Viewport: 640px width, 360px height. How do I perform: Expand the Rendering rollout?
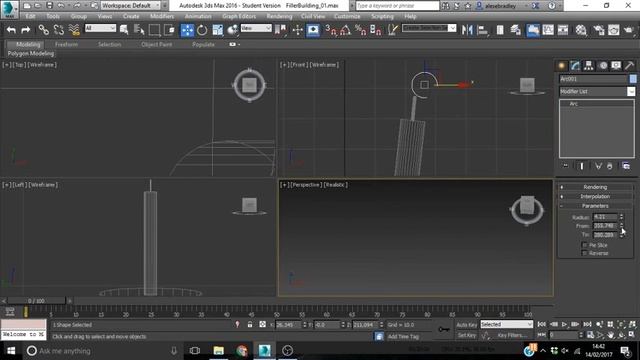(596, 187)
